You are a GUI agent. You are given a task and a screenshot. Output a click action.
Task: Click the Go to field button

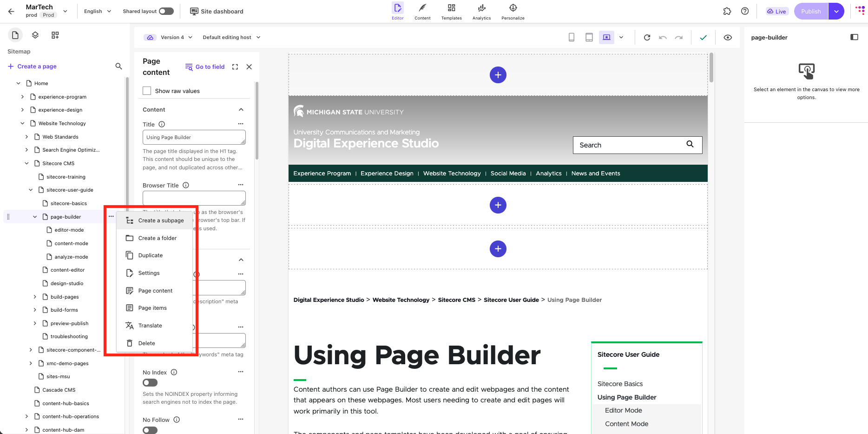(205, 67)
